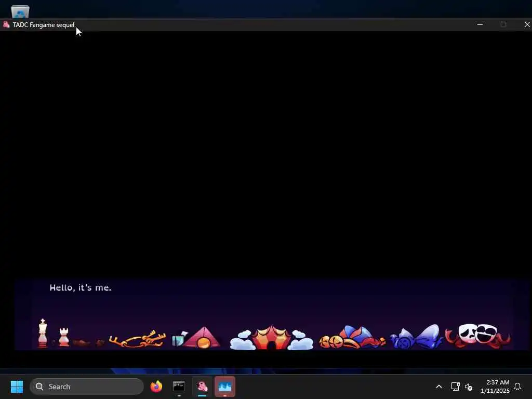Open the clock showing 2:37 AM
This screenshot has width=532, height=399.
coord(495,387)
